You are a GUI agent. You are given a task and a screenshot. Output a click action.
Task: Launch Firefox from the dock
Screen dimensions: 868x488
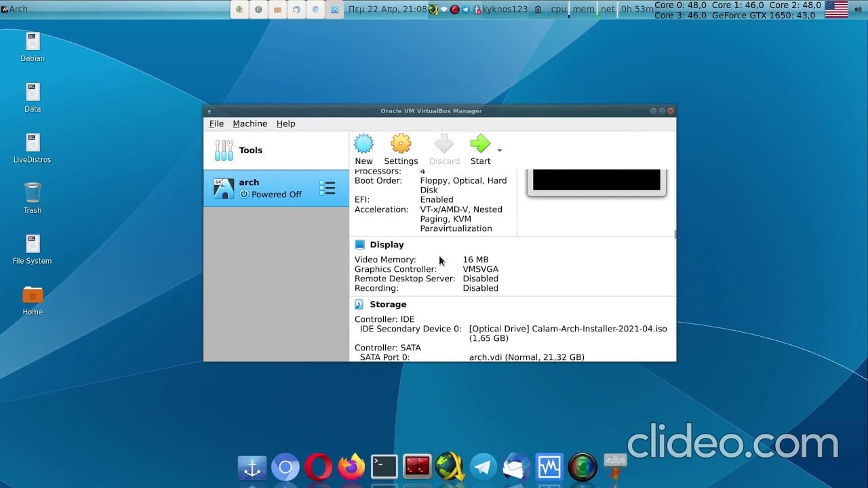pyautogui.click(x=351, y=467)
